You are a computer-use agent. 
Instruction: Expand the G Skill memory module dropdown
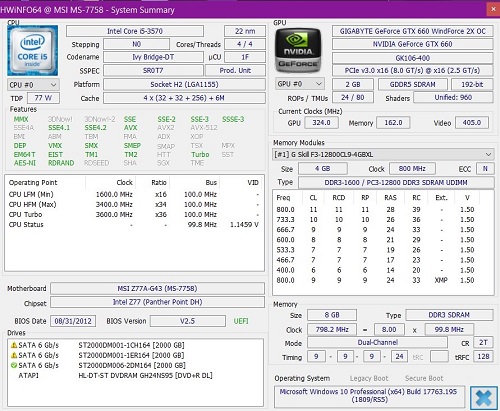[383, 154]
